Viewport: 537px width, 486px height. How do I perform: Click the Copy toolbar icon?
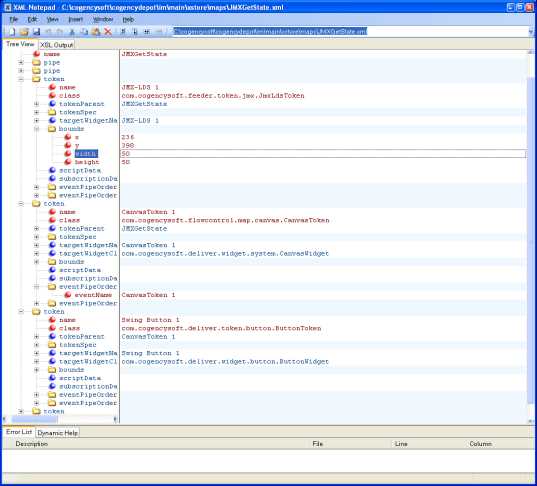84,32
